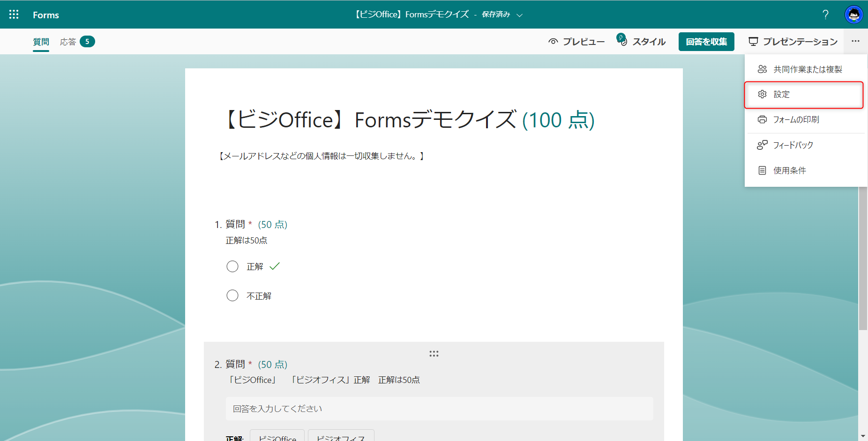868x441 pixels.
Task: Open the user profile avatar
Action: 853,15
